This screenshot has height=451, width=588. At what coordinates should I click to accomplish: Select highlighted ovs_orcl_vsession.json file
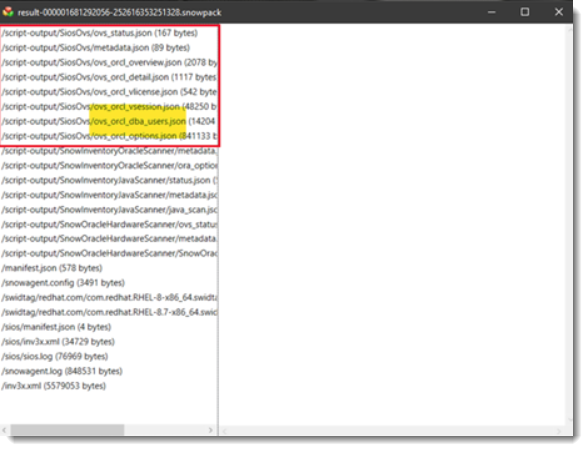tap(110, 106)
